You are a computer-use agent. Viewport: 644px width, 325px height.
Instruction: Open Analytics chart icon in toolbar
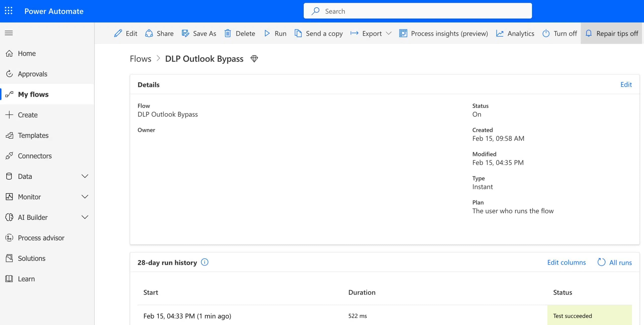tap(500, 33)
